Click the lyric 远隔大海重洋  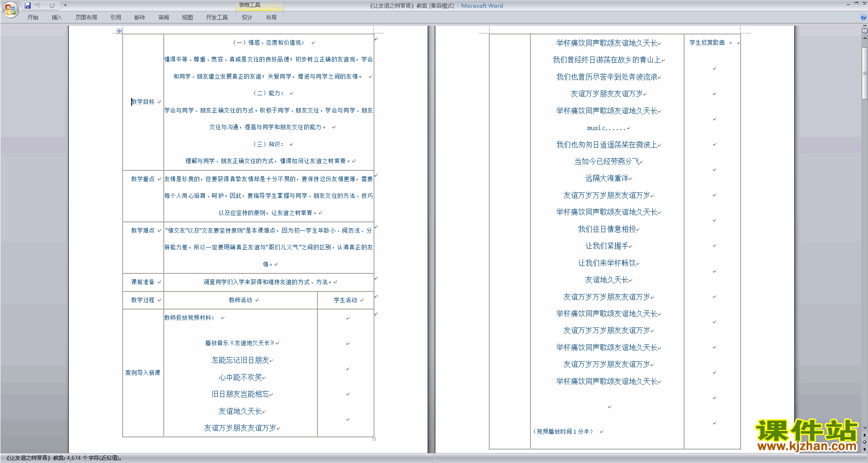(x=607, y=178)
